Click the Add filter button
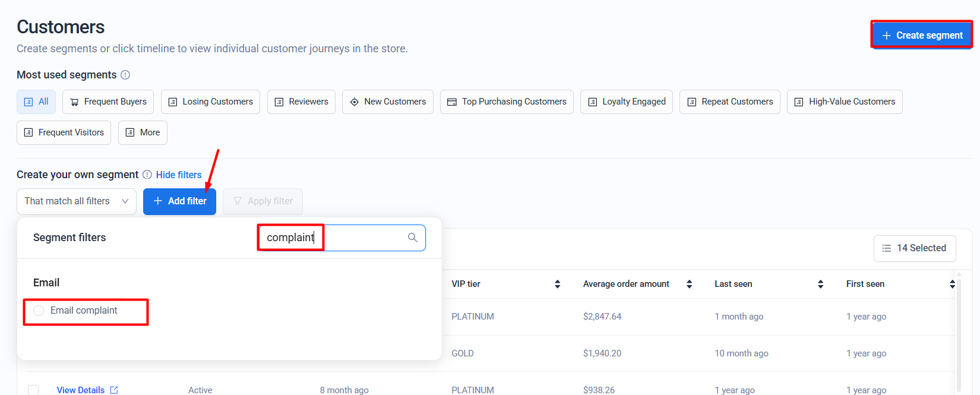This screenshot has width=980, height=395. point(179,201)
